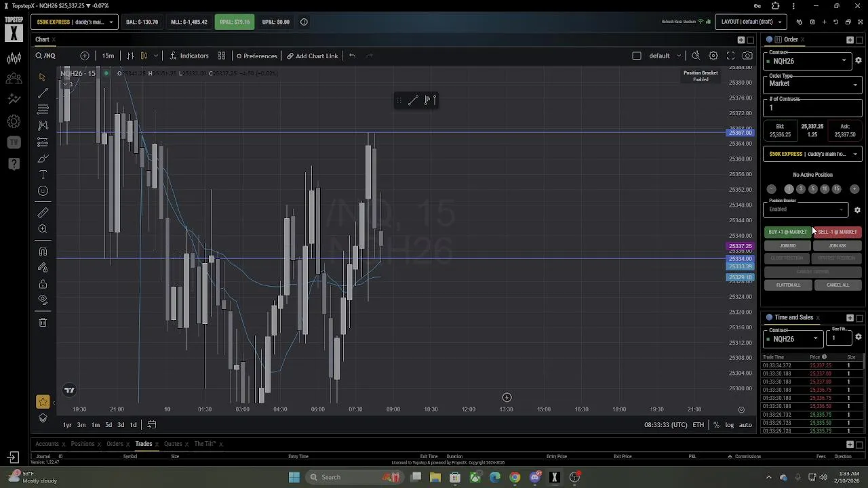Screen dimensions: 868x488
Task: Switch to the Positions tab
Action: point(83,444)
